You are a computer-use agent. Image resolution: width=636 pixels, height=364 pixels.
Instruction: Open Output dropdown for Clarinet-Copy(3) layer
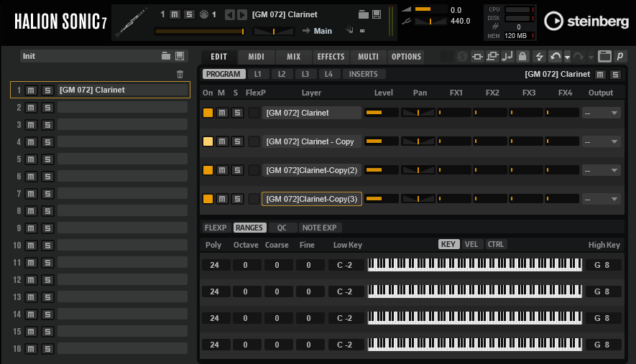pyautogui.click(x=601, y=200)
